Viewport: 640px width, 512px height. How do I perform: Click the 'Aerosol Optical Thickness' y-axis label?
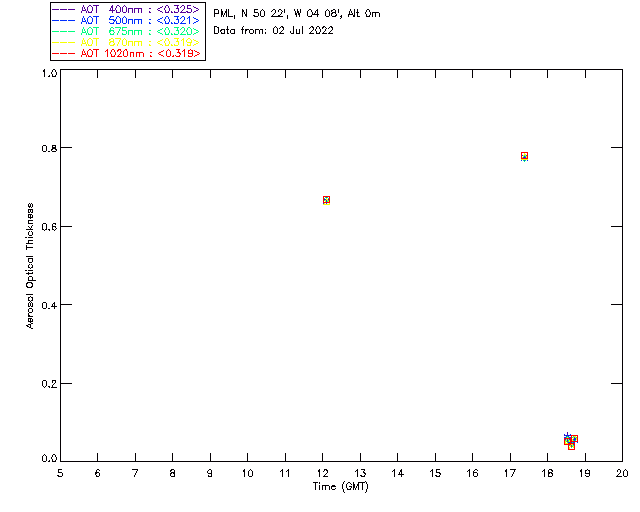pos(30,266)
